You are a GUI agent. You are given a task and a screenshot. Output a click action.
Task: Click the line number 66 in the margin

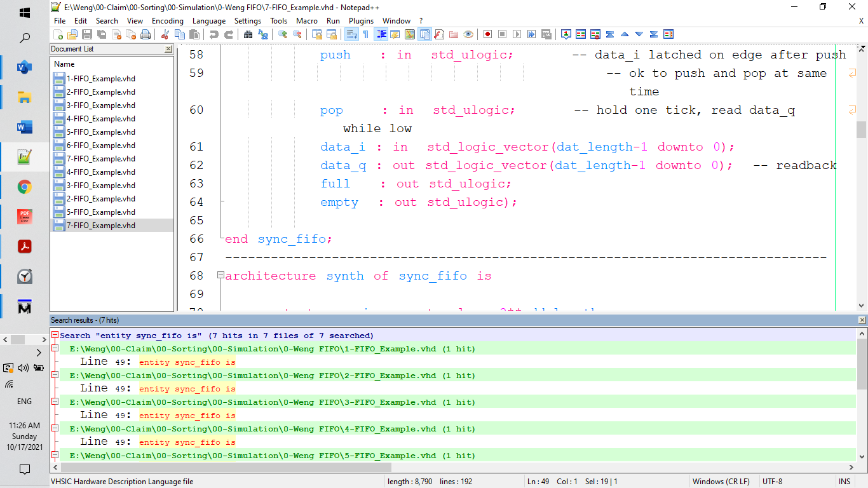[196, 239]
